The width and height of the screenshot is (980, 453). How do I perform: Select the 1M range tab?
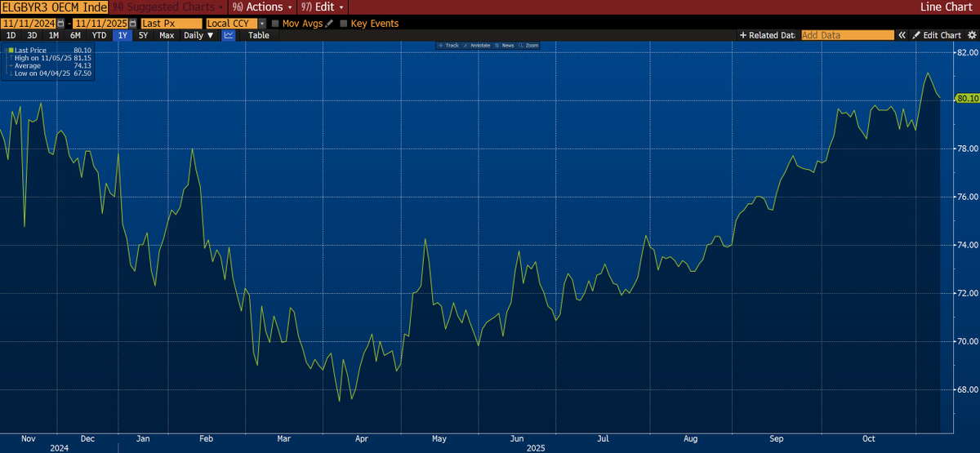click(52, 35)
